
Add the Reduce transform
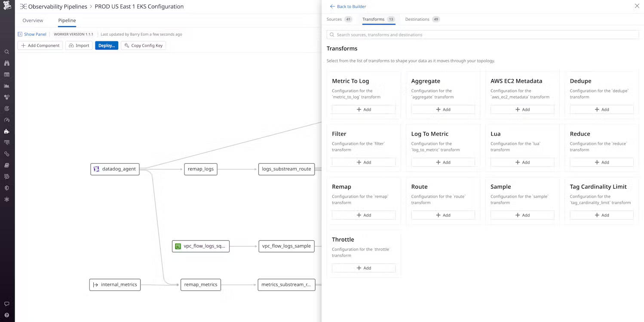(602, 163)
